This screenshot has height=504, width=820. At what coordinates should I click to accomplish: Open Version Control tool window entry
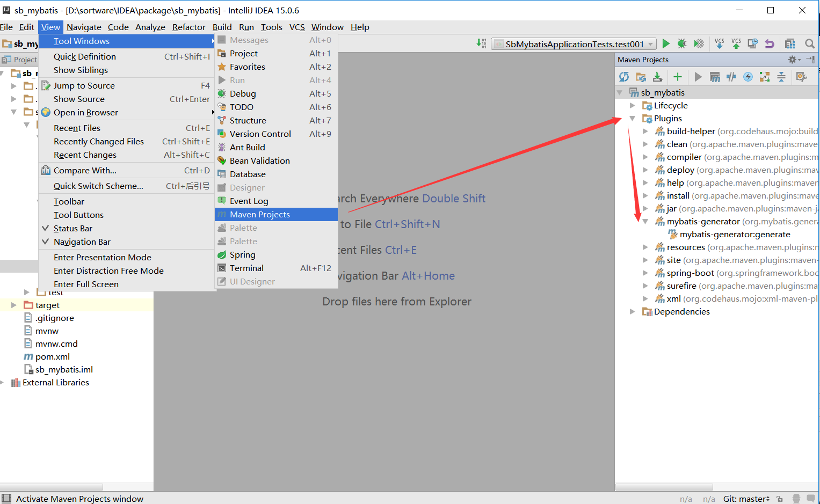276,134
